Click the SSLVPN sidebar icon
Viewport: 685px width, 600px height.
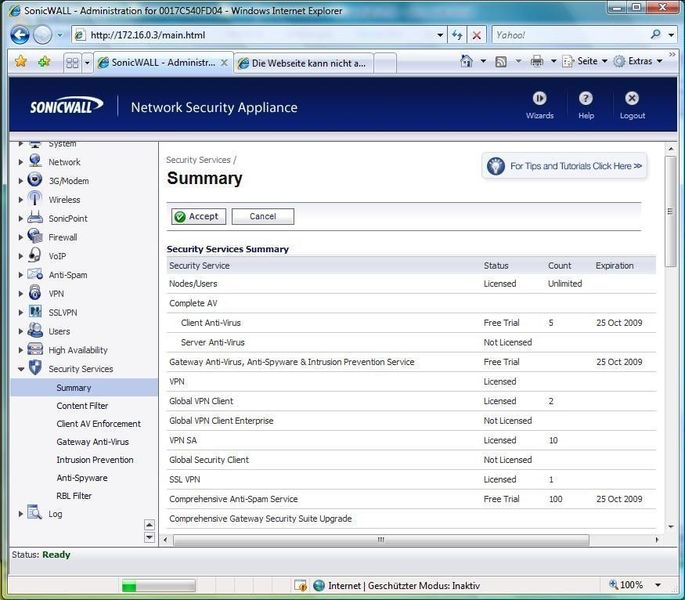pos(35,312)
